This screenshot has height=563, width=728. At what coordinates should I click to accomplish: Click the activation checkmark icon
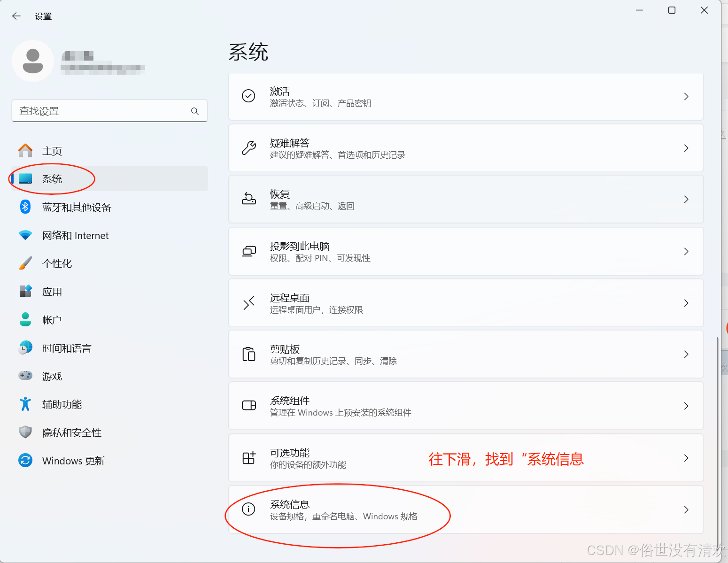pyautogui.click(x=248, y=96)
